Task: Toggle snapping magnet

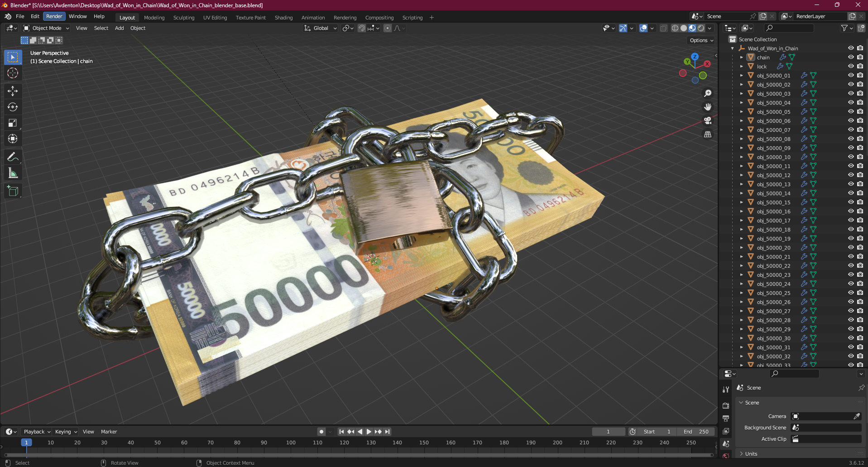Action: coord(362,28)
